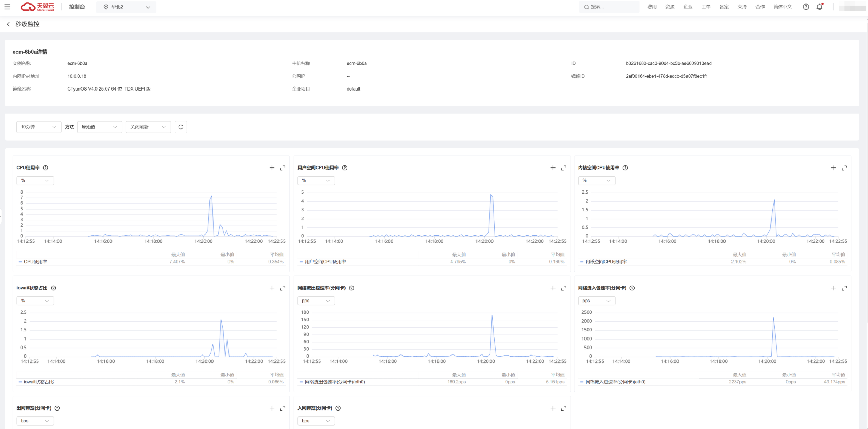Open the 费用 top menu
This screenshot has height=429, width=868.
click(652, 7)
